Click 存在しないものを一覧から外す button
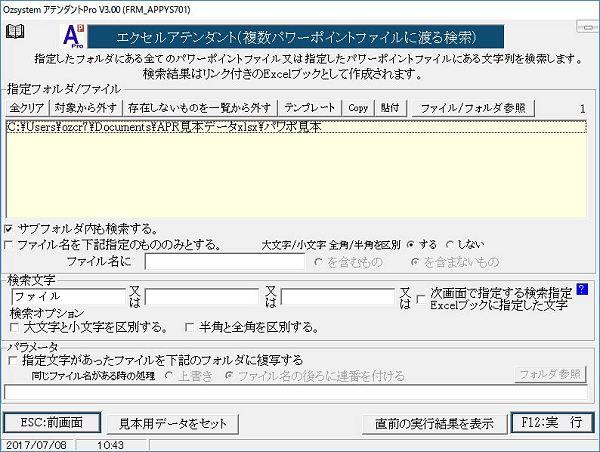The image size is (600, 452). 199,108
